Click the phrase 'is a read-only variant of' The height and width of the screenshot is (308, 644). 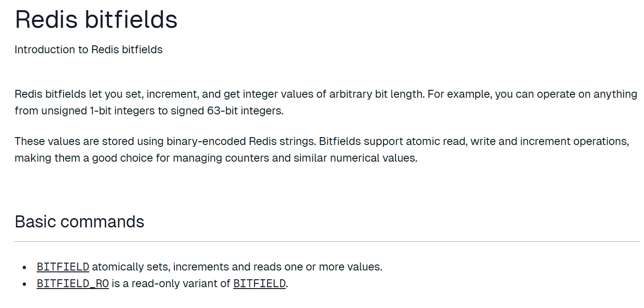tap(171, 283)
